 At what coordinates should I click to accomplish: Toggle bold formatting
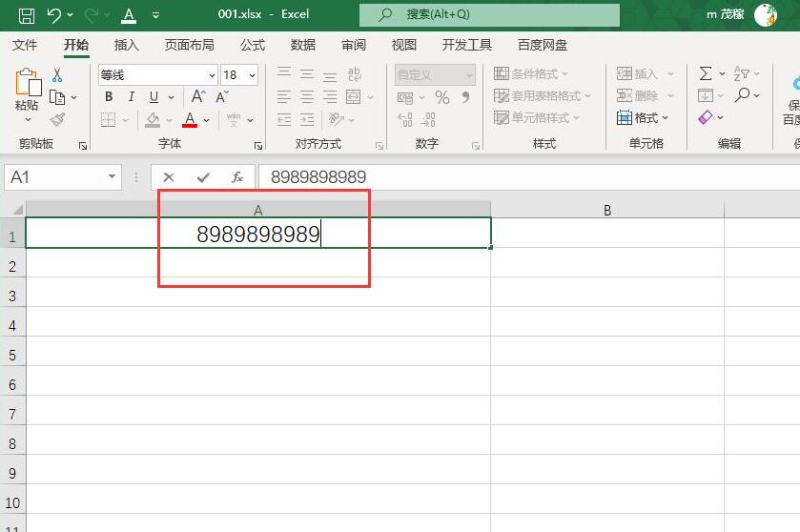point(109,96)
